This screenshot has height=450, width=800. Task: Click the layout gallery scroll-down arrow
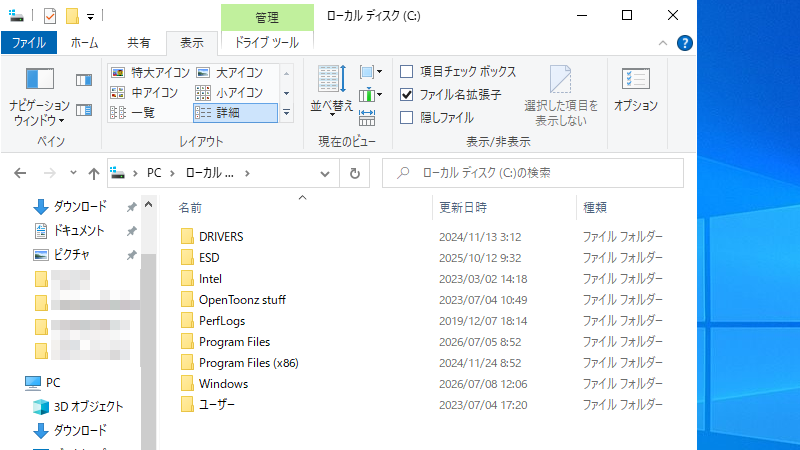coord(287,93)
